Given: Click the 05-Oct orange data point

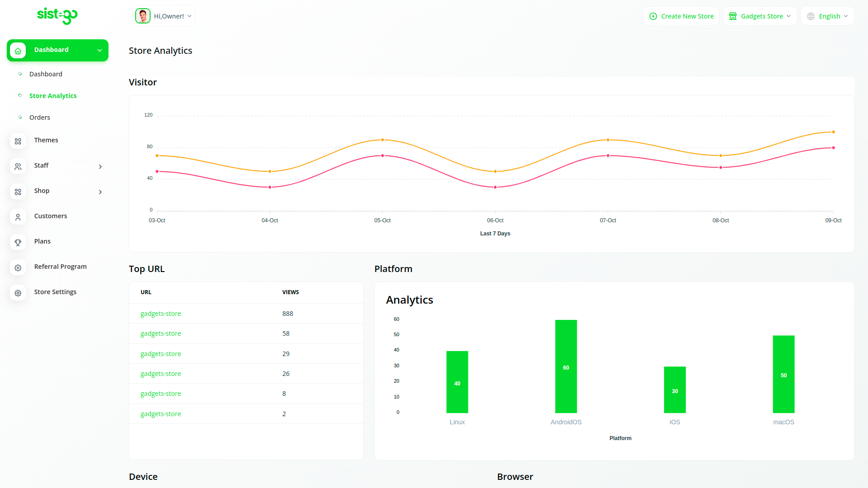Looking at the screenshot, I should pos(382,140).
